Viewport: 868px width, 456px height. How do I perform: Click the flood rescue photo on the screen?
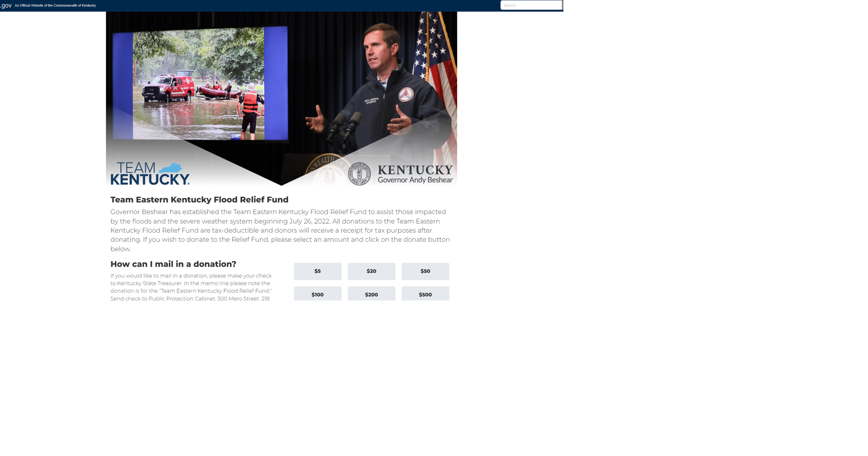click(x=198, y=83)
